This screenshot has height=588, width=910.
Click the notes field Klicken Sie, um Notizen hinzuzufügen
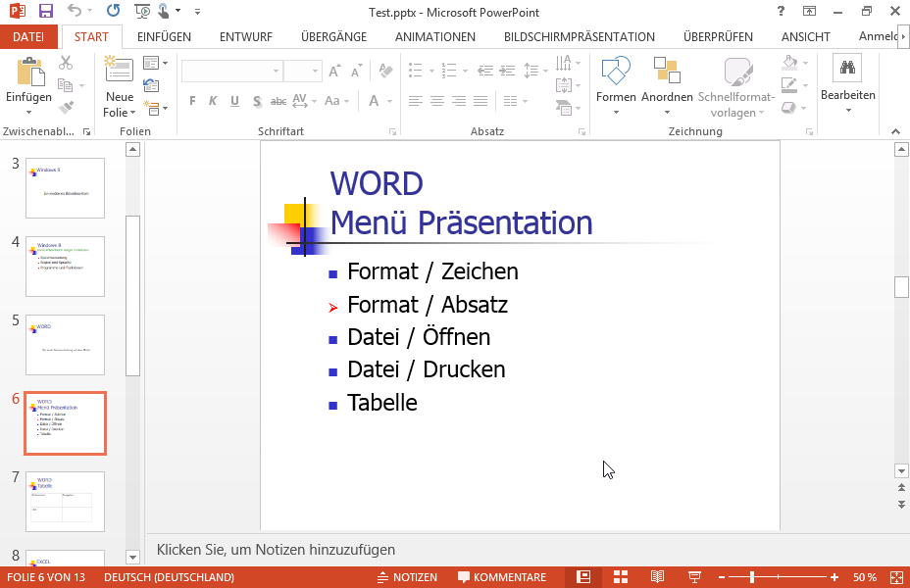point(527,549)
